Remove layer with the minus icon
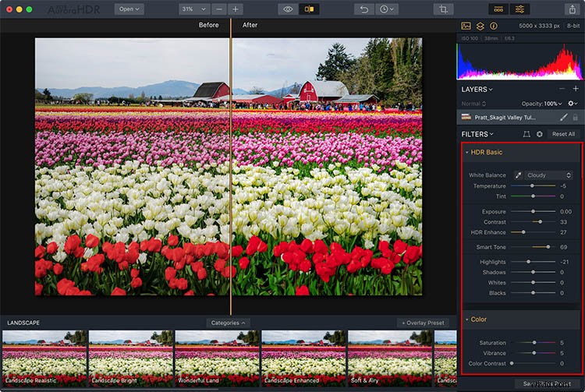This screenshot has width=585, height=392. [x=562, y=89]
